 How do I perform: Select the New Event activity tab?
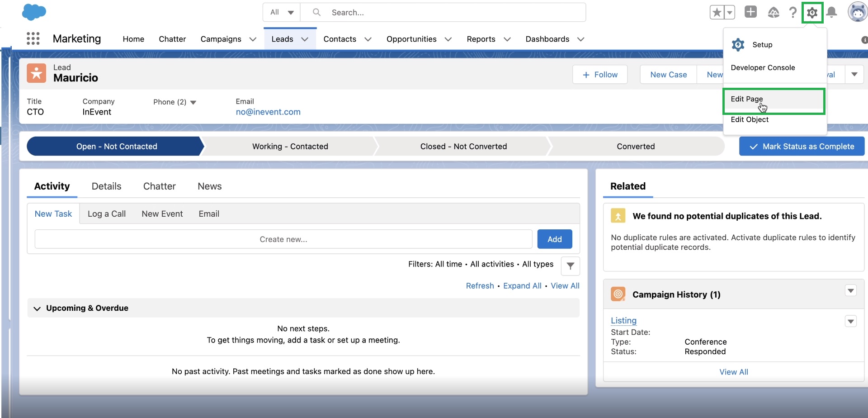(162, 214)
